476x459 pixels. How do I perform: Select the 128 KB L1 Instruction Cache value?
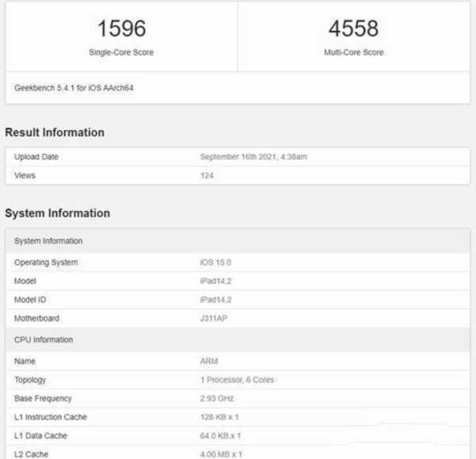click(x=220, y=417)
